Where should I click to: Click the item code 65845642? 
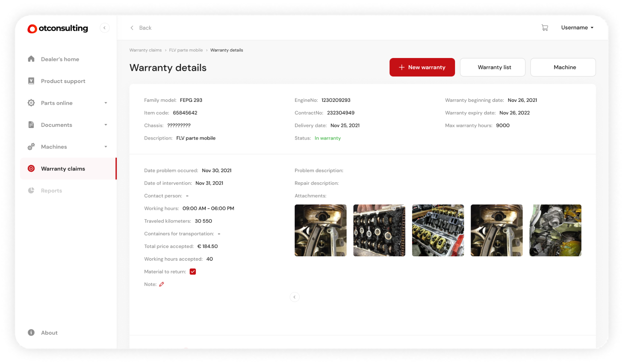point(185,113)
